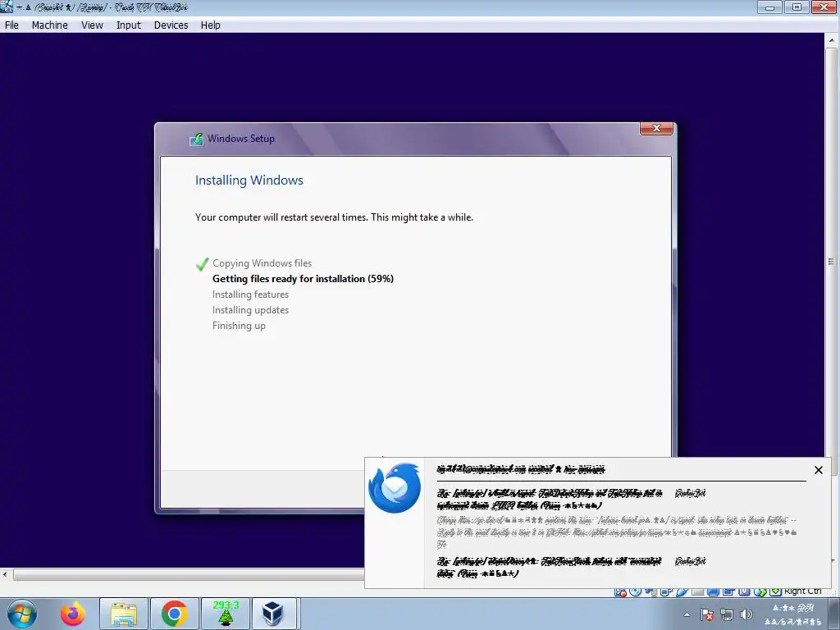Click VirtualBox mouse integration globe status icon
This screenshot has width=840, height=630.
[x=759, y=591]
